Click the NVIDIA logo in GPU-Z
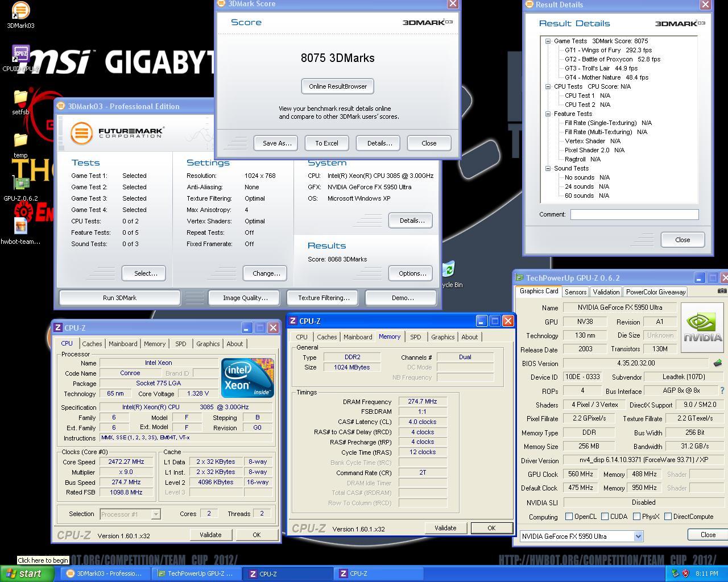This screenshot has width=728, height=582. [702, 327]
